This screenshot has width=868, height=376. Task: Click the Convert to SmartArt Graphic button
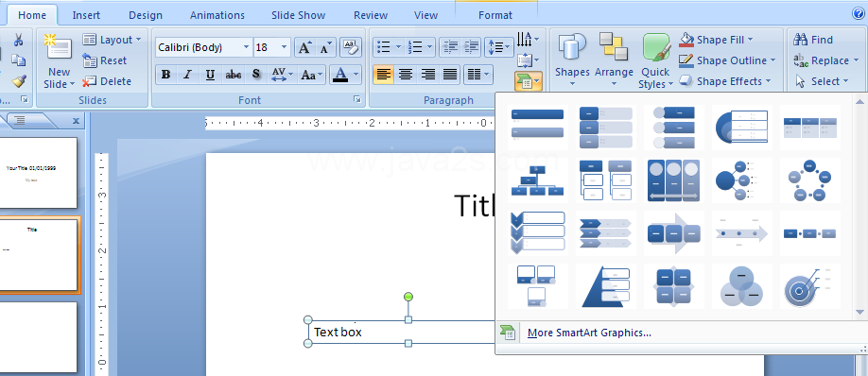click(x=529, y=82)
